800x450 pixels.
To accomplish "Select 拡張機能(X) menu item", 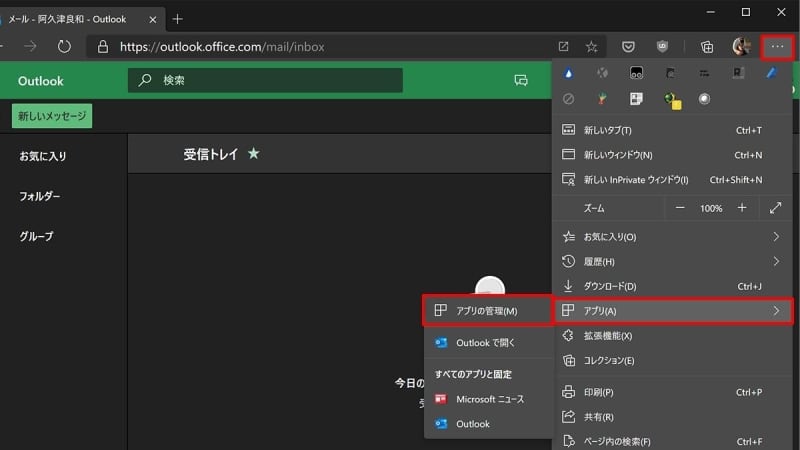I will [x=672, y=336].
